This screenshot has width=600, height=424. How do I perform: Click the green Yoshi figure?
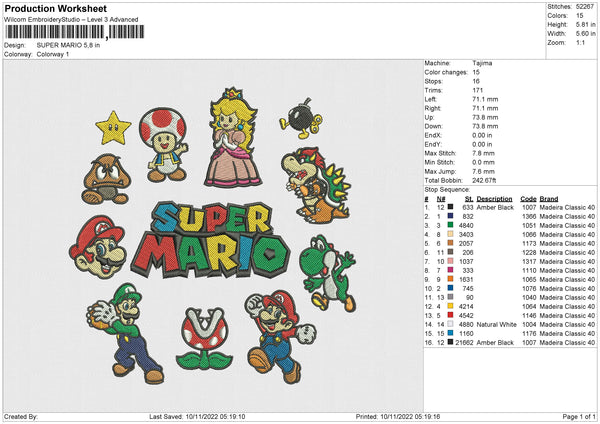click(328, 273)
